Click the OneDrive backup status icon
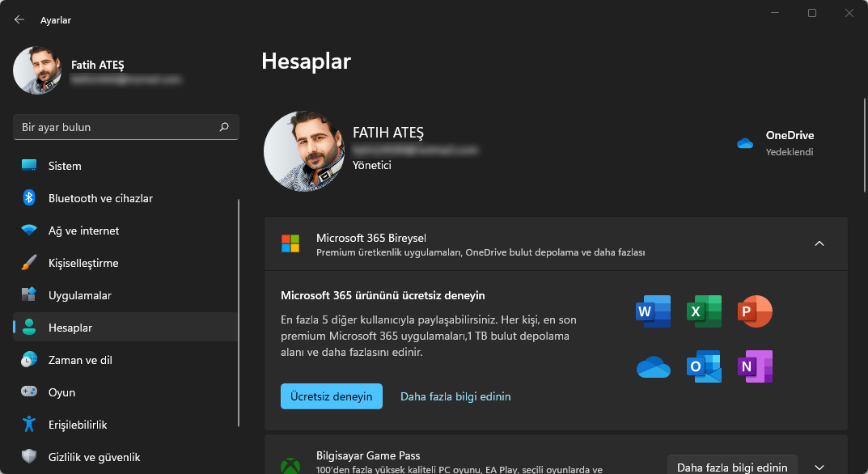 click(744, 142)
